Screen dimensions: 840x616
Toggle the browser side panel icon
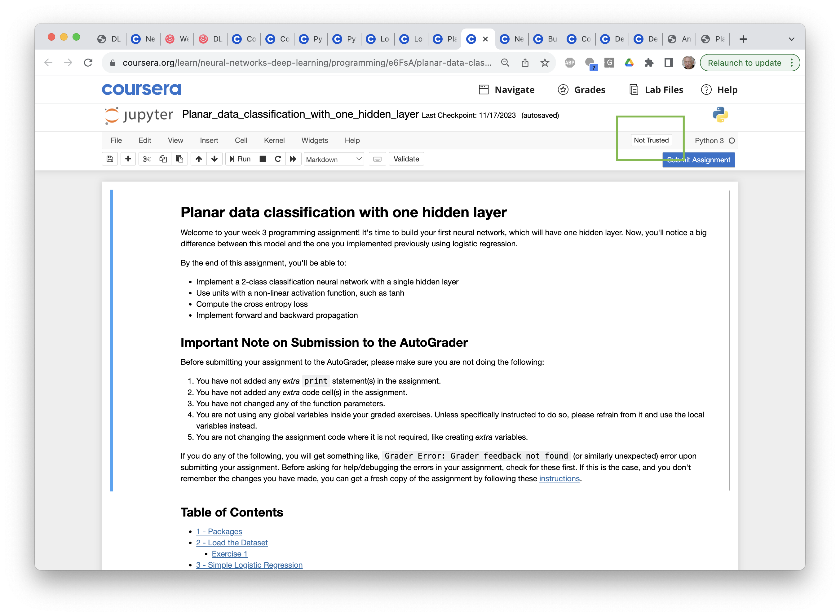668,63
